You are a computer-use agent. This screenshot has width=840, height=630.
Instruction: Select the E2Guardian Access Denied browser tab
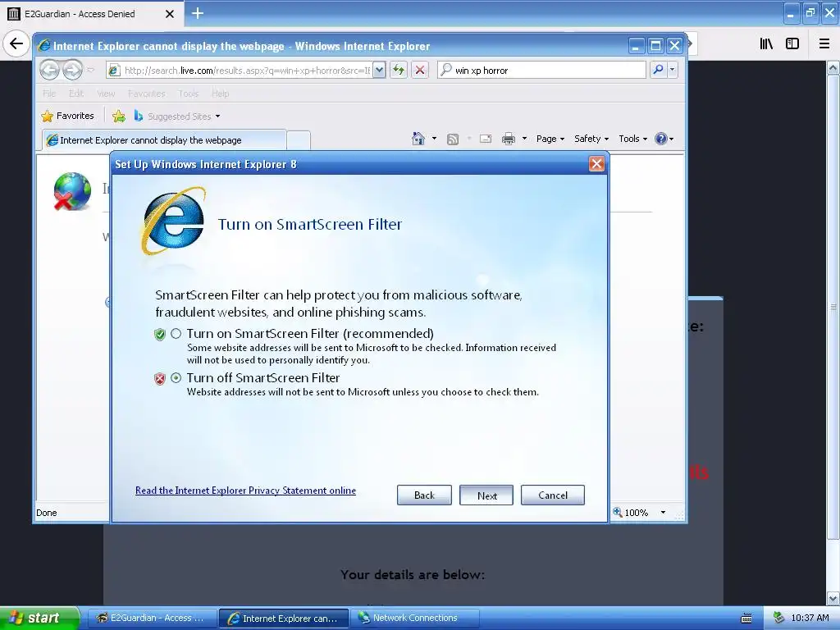(x=92, y=14)
